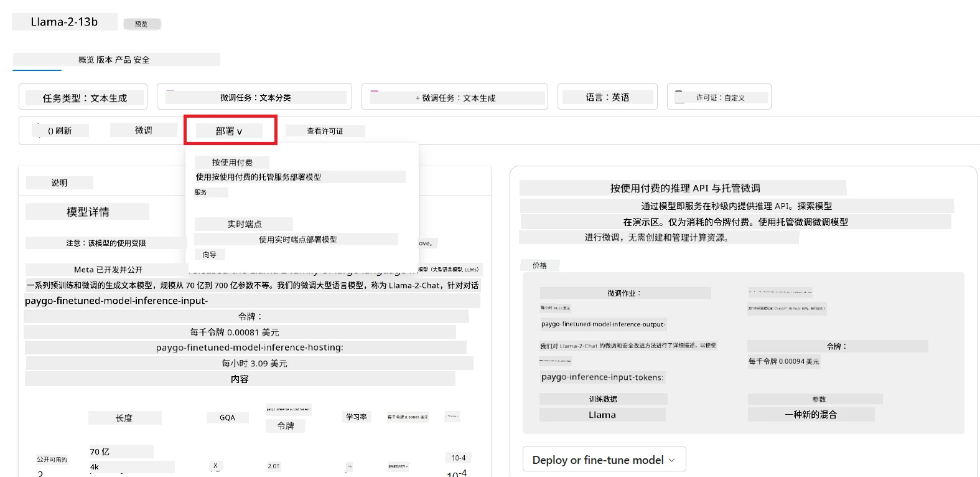Viewport: 980px width, 477px height.
Task: Click the 70 亿 table cell
Action: pos(100,451)
